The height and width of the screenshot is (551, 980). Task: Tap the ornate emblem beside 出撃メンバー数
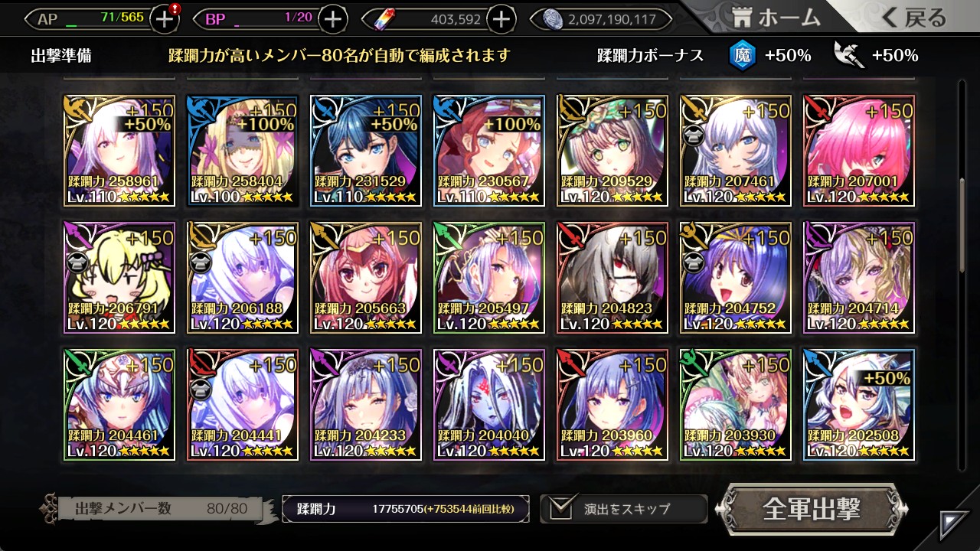[51, 508]
